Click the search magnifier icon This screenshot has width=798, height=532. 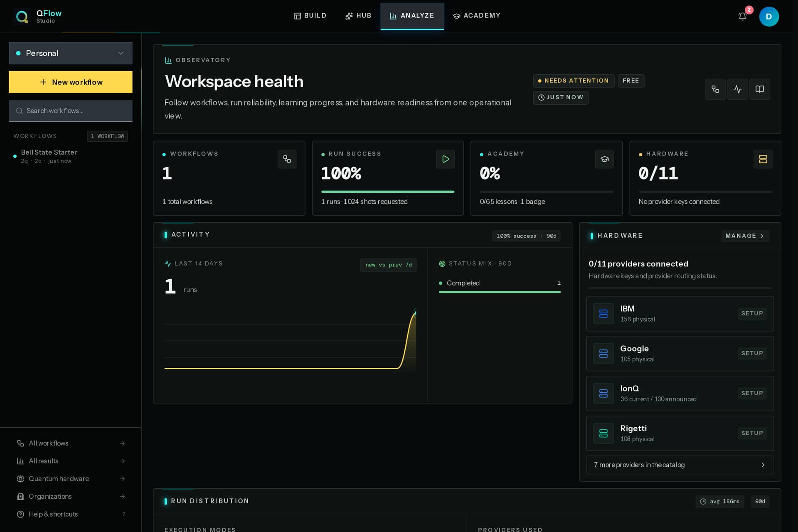tap(19, 111)
